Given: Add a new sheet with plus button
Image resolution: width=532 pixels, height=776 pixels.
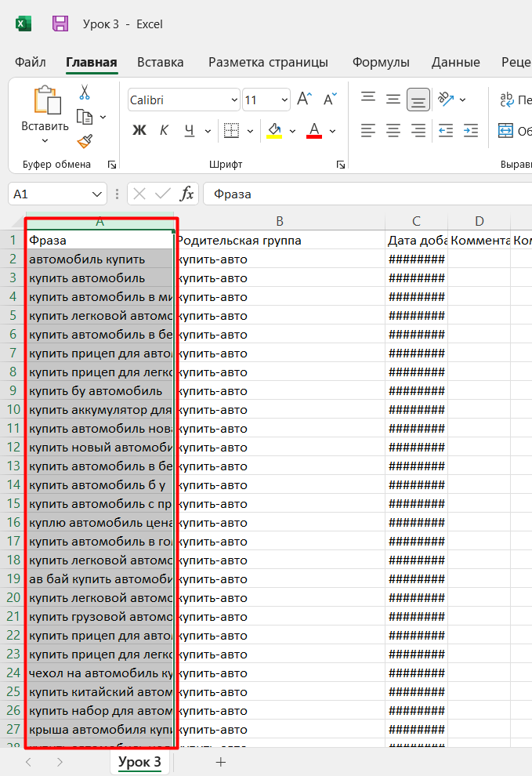Looking at the screenshot, I should [221, 762].
